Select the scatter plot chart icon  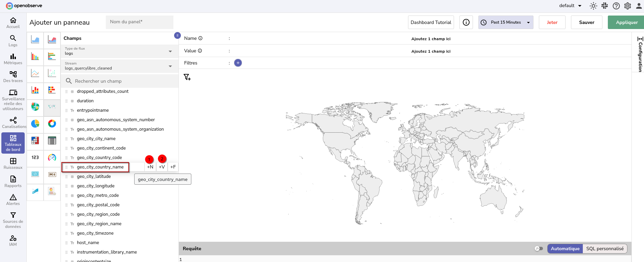coord(52,73)
